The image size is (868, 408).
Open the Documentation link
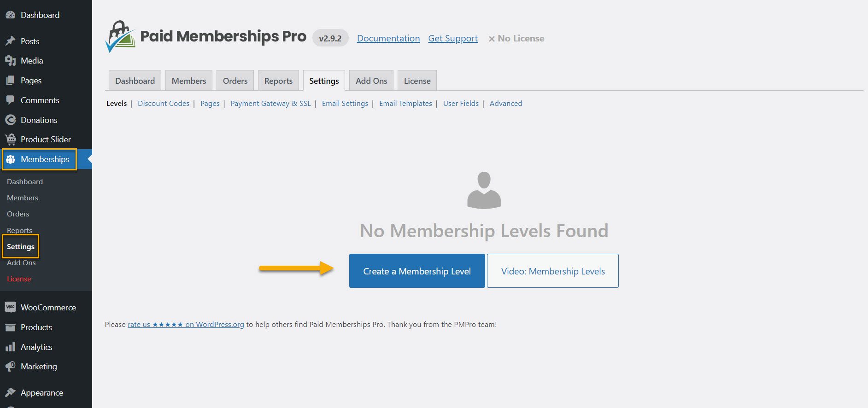(x=388, y=38)
